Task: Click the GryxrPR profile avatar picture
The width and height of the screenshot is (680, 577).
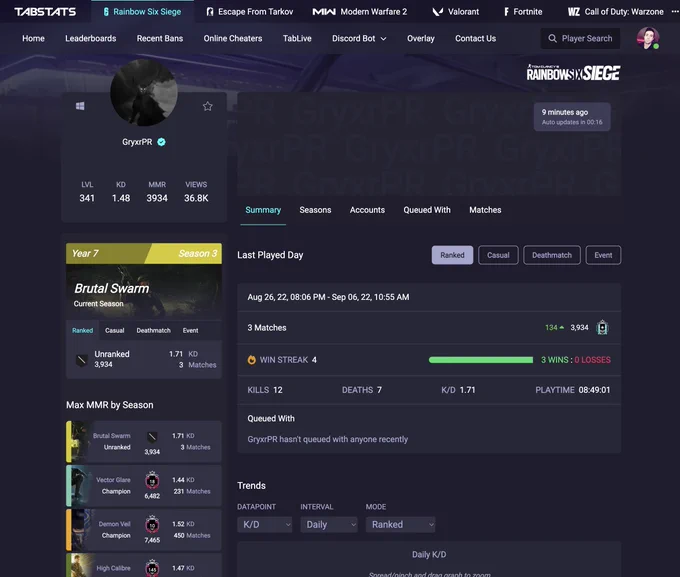Action: [x=144, y=92]
